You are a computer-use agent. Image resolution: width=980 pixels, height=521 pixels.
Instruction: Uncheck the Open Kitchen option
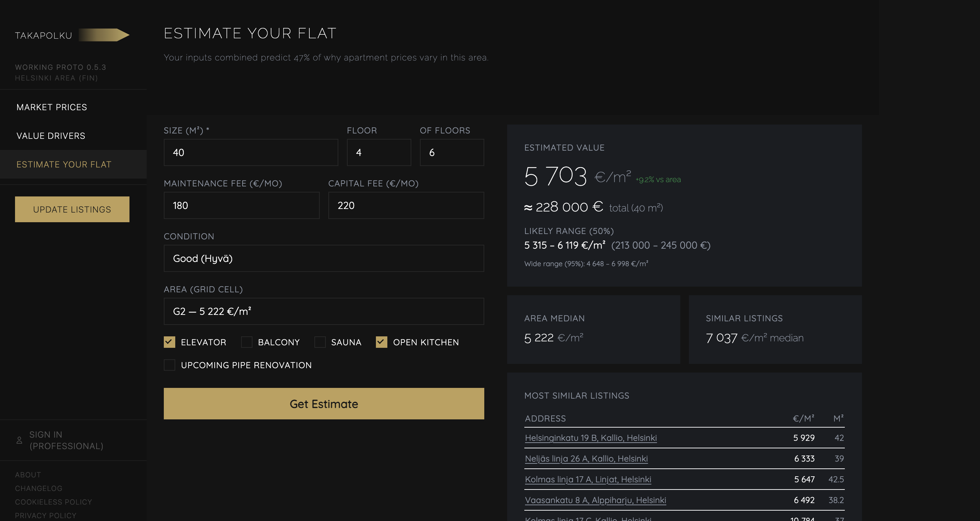pos(382,342)
